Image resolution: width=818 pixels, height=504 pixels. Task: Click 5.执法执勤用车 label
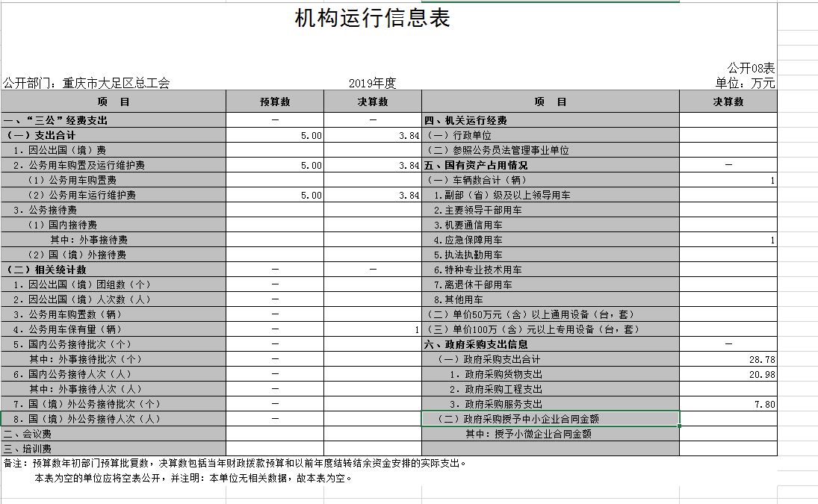coord(468,255)
